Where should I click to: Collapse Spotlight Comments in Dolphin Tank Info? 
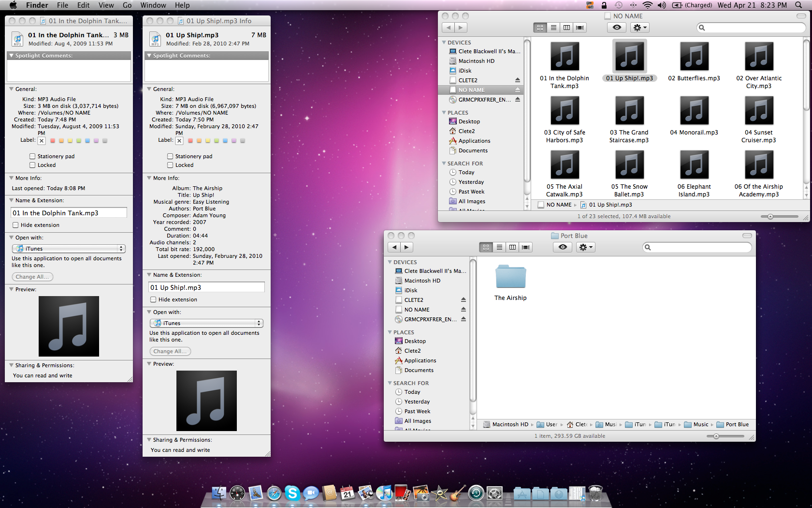(x=11, y=56)
